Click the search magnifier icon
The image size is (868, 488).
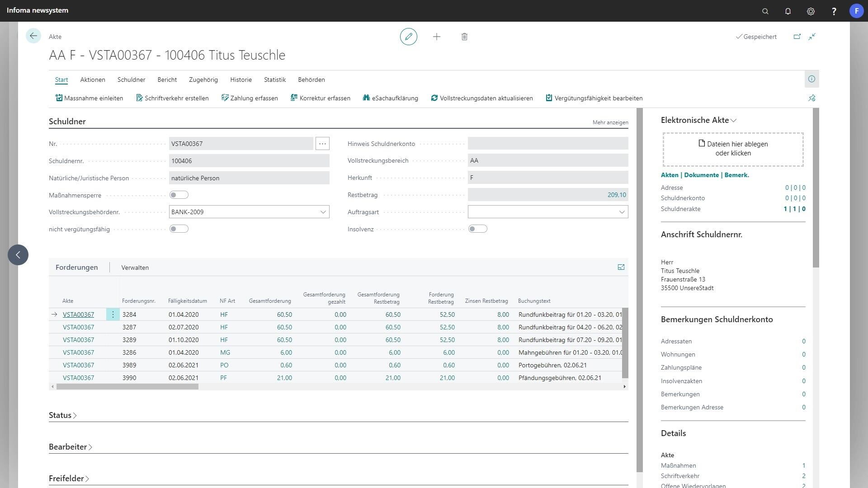click(x=765, y=11)
